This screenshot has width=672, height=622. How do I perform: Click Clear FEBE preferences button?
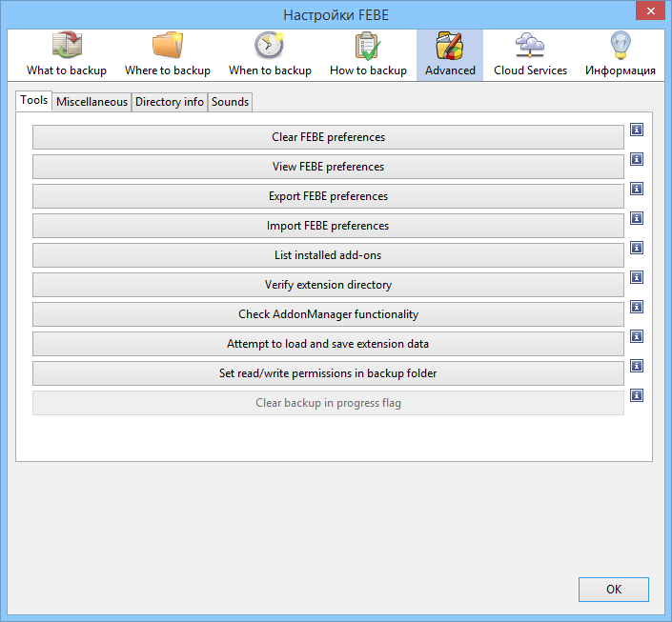(x=328, y=137)
